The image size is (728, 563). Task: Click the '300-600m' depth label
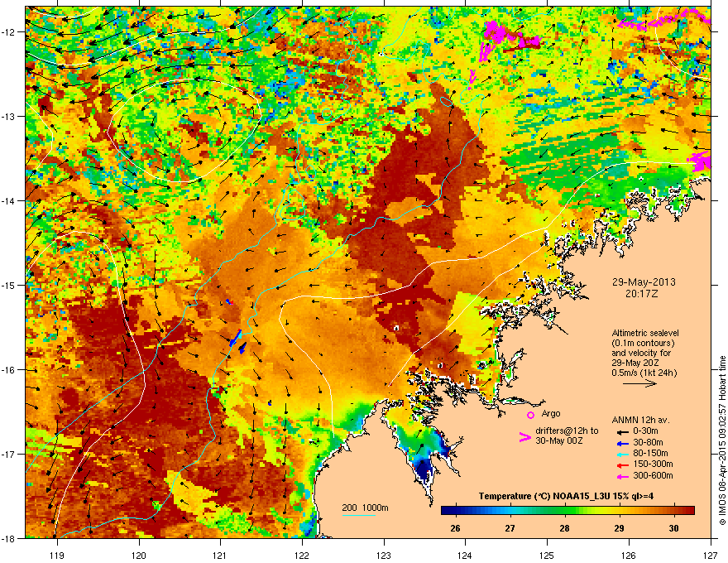coord(653,475)
